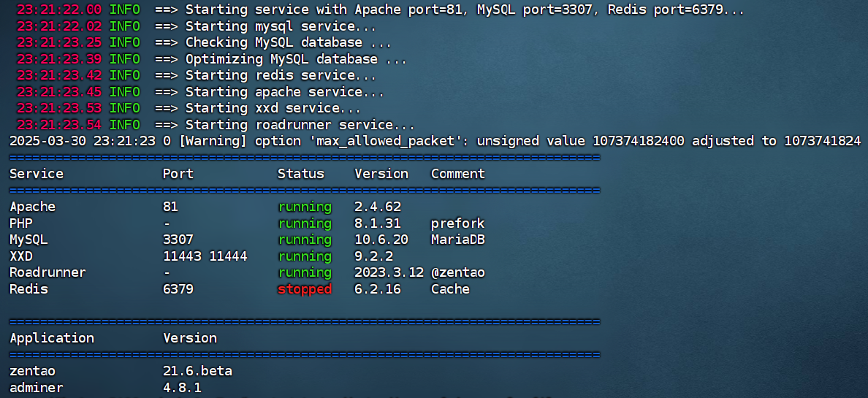
Task: Click the Service column header
Action: 37,174
